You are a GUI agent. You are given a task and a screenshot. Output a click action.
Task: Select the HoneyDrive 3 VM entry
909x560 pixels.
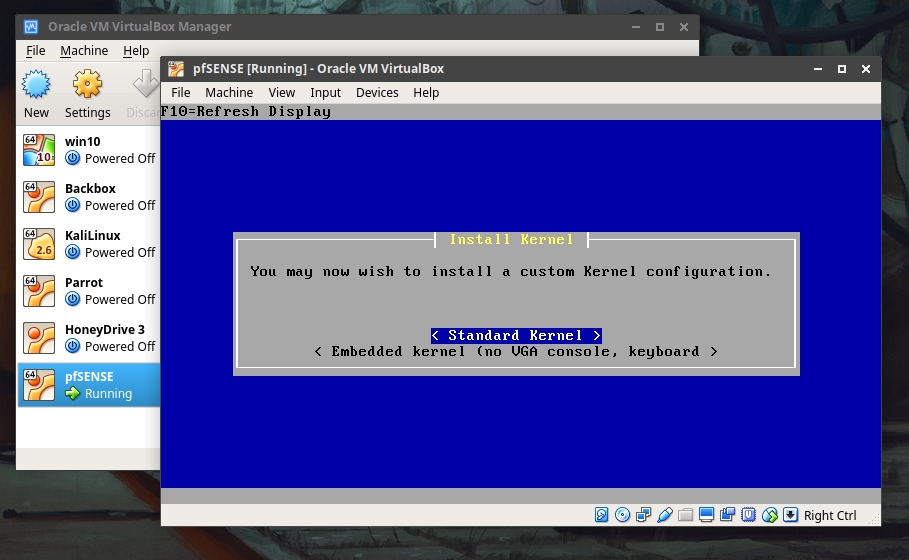[x=89, y=338]
